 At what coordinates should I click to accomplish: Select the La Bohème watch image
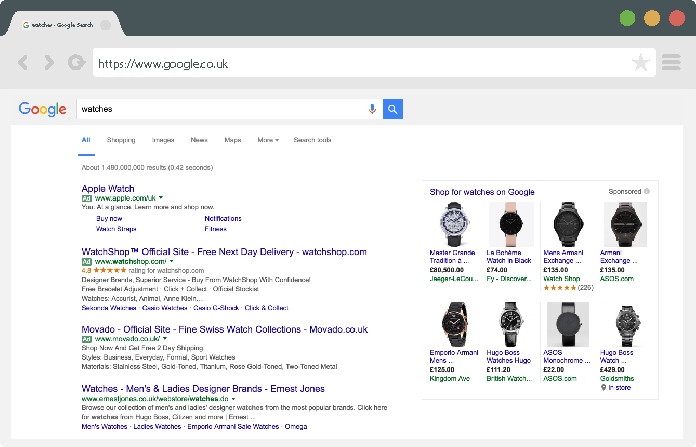(x=511, y=225)
